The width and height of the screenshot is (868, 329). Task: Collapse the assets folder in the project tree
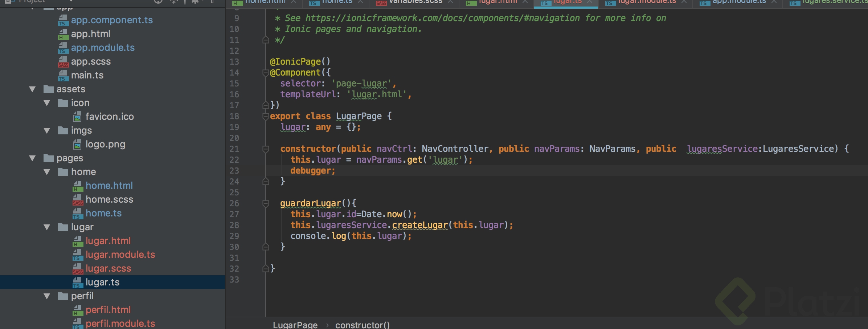pos(32,89)
